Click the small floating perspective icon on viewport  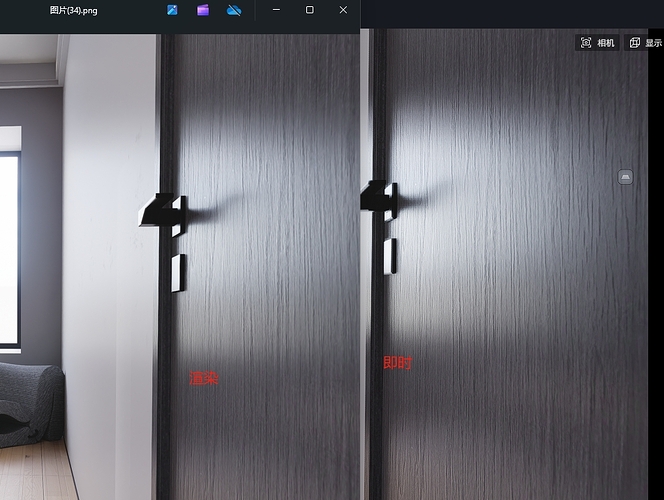click(x=626, y=177)
